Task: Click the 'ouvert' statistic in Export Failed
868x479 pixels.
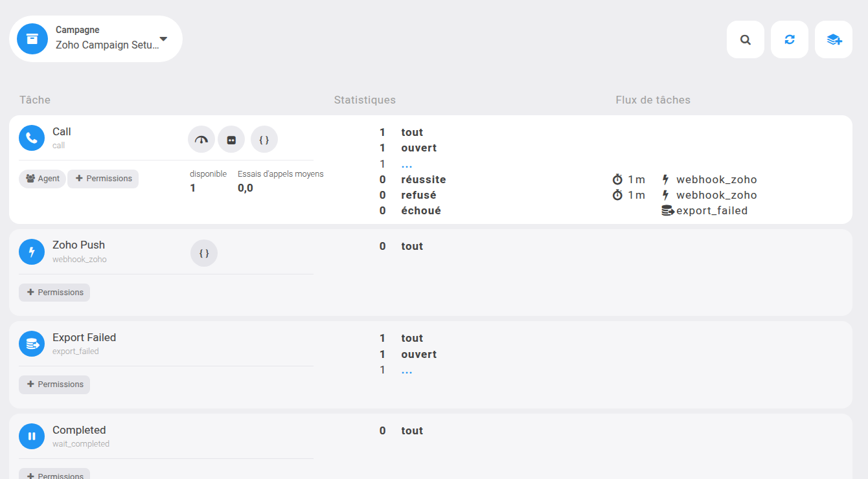Action: [418, 354]
